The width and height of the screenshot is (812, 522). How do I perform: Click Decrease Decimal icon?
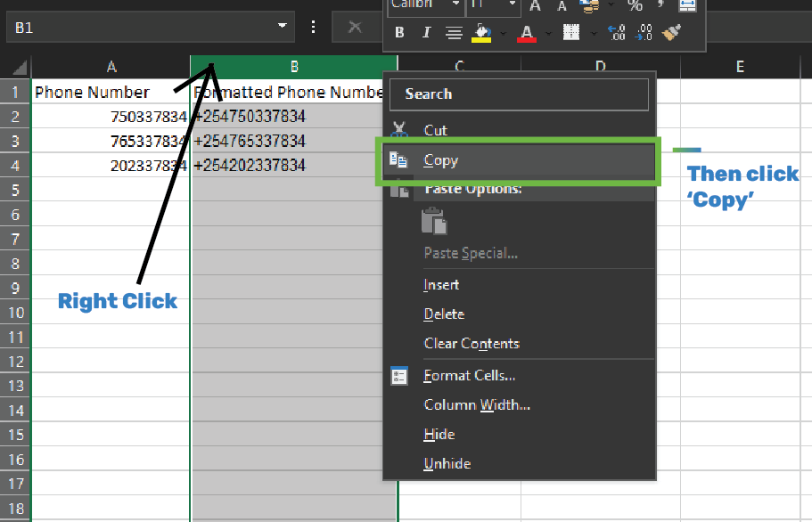[x=644, y=33]
